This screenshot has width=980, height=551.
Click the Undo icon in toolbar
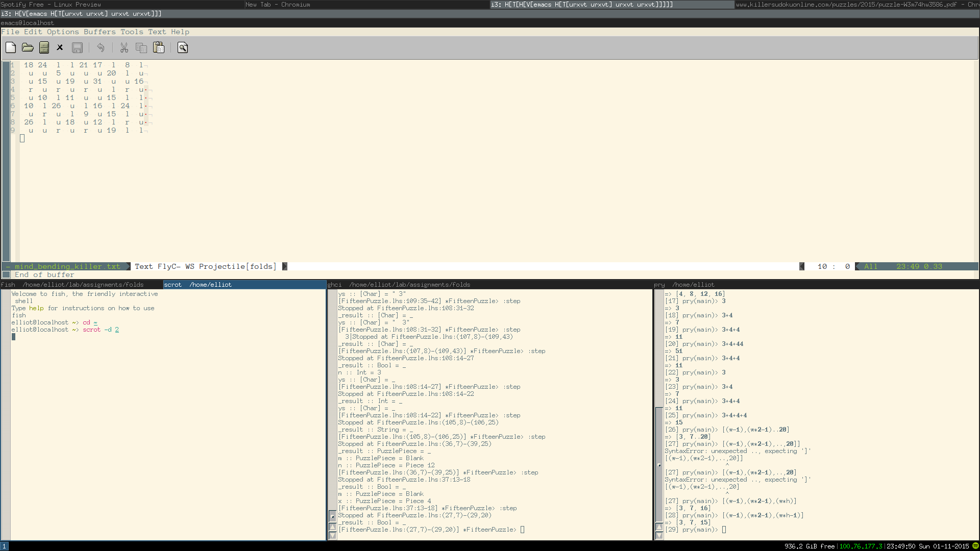click(x=100, y=48)
